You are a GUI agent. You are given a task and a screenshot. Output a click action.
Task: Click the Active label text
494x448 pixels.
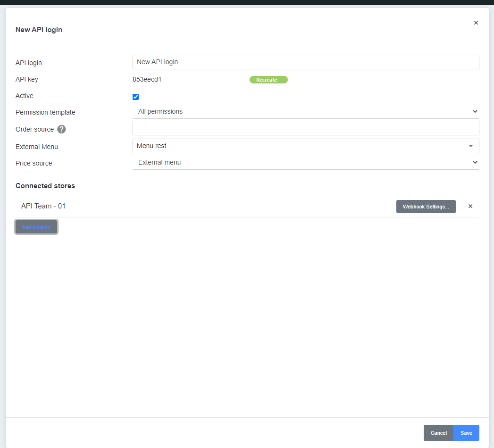(25, 96)
